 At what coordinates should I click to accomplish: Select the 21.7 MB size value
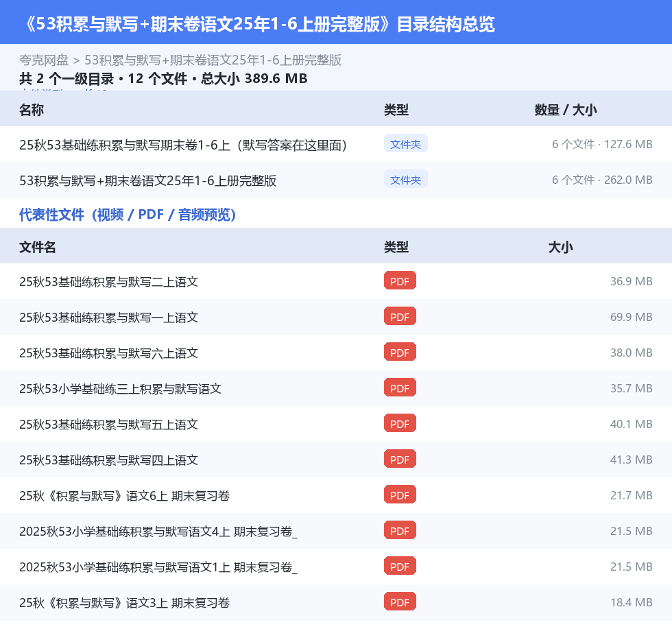[x=632, y=495]
